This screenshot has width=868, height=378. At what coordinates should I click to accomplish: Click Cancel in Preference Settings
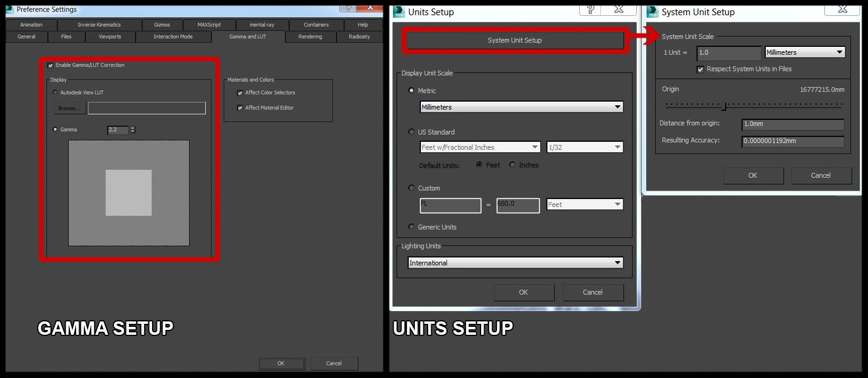[x=334, y=363]
